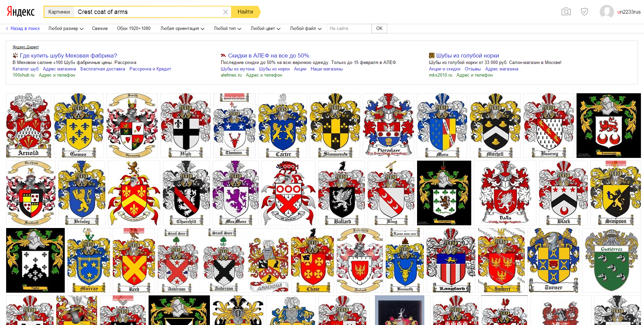The height and width of the screenshot is (325, 644).
Task: Open the 'Скидки в АЛЕФ на все до 50%' ad
Action: (269, 55)
